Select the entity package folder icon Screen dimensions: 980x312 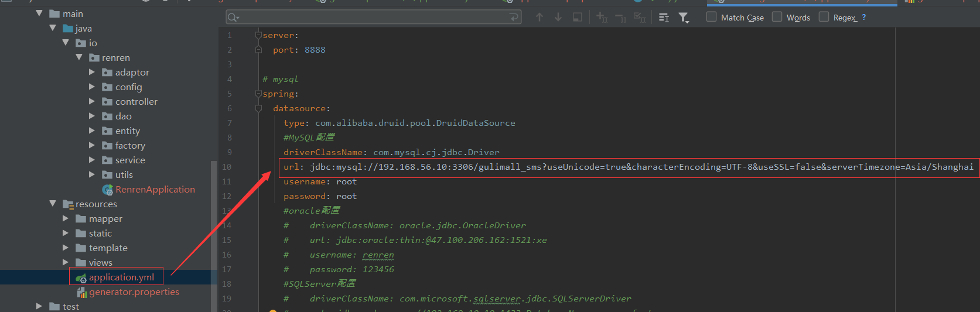(x=107, y=131)
